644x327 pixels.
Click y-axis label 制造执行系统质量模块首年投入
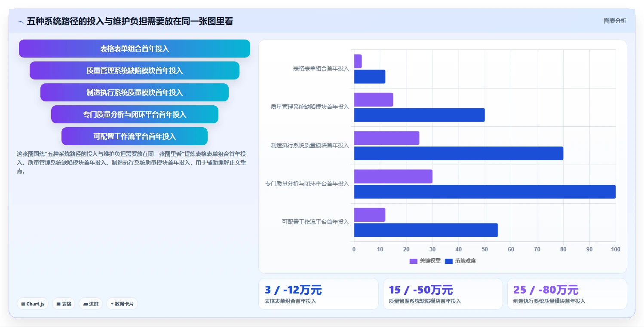[x=310, y=145]
